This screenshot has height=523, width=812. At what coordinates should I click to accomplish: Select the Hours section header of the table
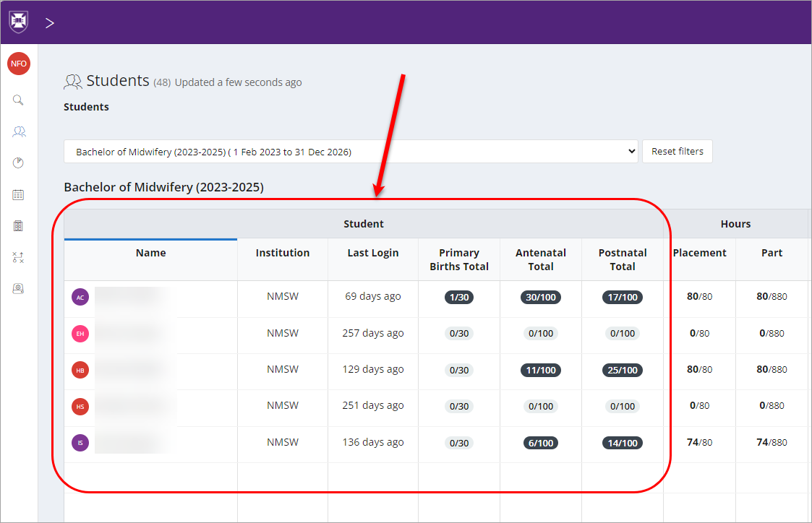735,224
